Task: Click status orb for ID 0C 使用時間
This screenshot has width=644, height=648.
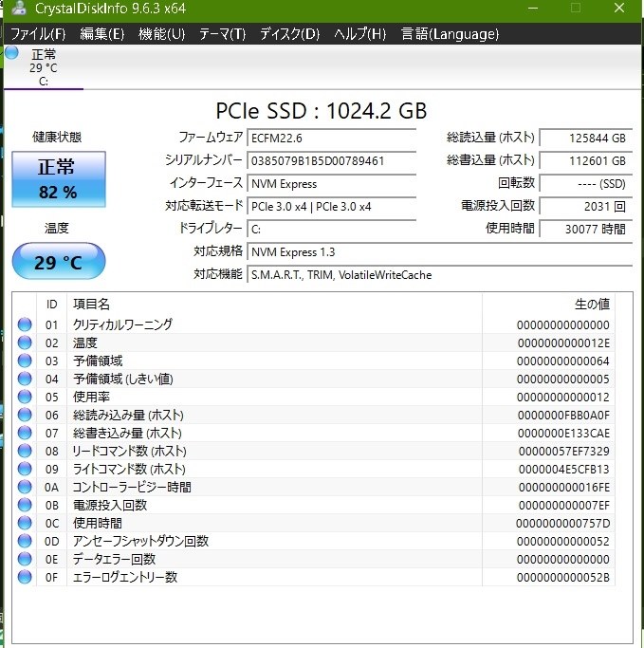Action: pyautogui.click(x=25, y=523)
